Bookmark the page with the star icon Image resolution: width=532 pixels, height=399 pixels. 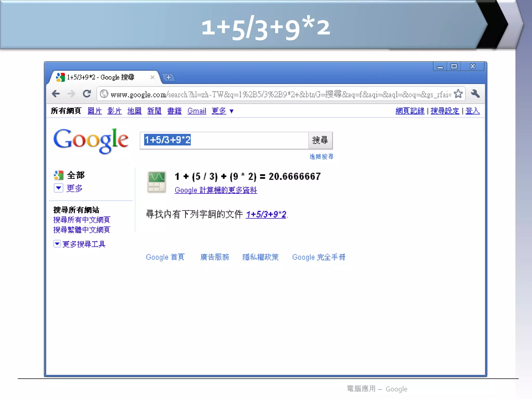point(458,94)
